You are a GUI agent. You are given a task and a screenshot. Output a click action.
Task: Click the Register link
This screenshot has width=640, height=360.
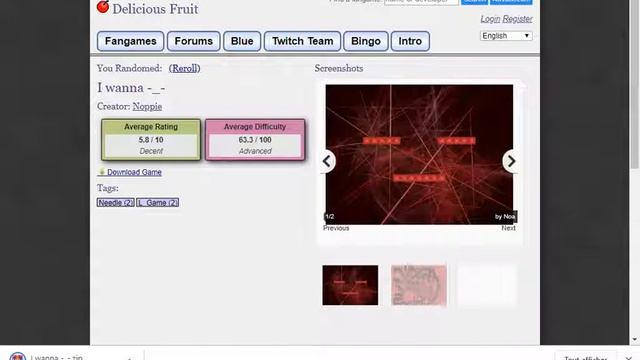tap(518, 19)
